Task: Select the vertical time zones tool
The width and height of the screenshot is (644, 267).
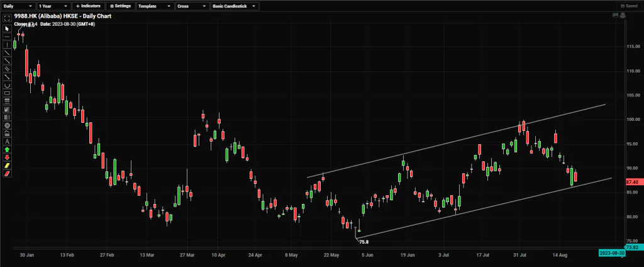Action: coord(7,117)
